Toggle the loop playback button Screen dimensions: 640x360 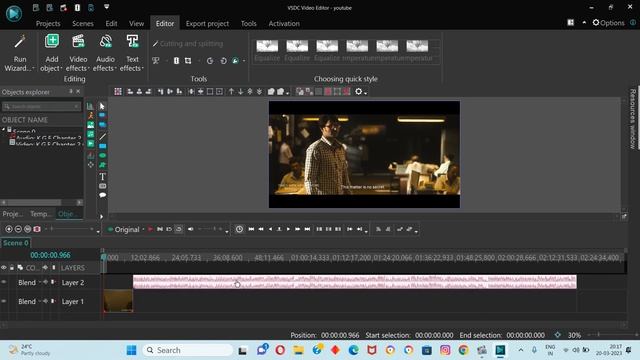[178, 229]
